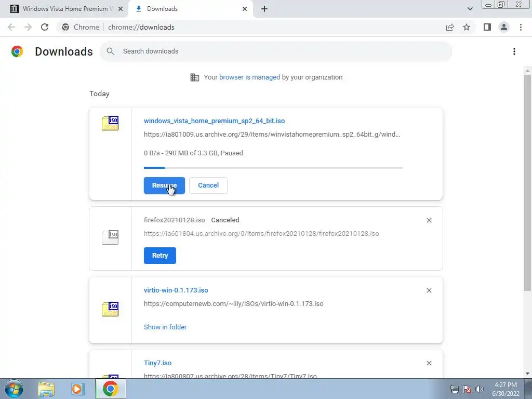Click the ia801009 archive.org source URL
Viewport: 532px width, 399px height.
(272, 135)
